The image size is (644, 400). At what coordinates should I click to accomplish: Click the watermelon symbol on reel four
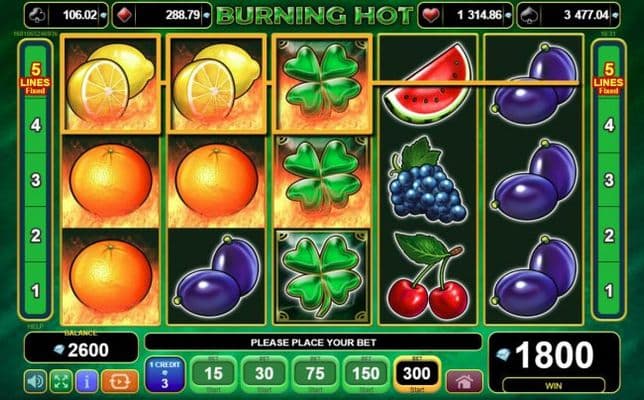[x=428, y=83]
